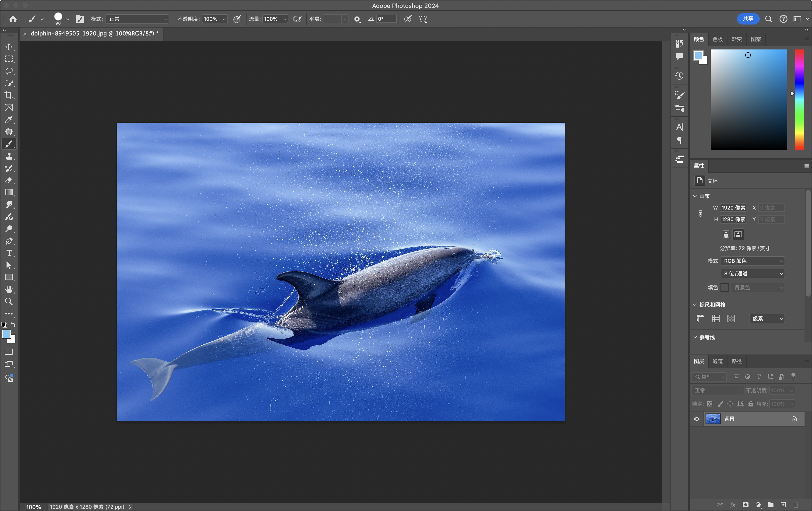Open ruler units 像素 dropdown
This screenshot has width=812, height=511.
coord(766,318)
